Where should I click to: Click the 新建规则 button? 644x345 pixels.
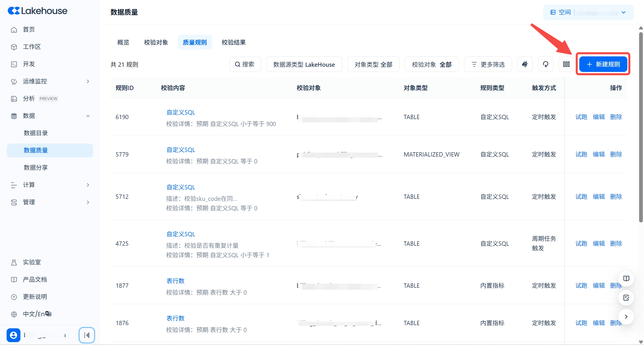click(x=603, y=64)
